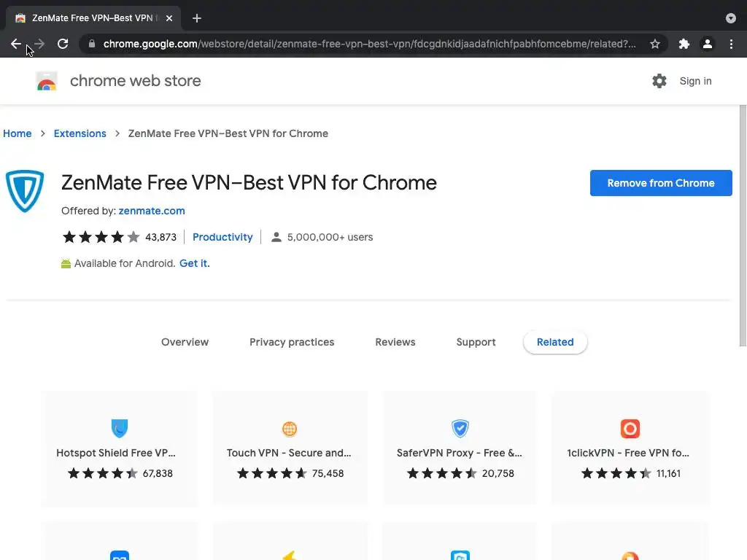Screen dimensions: 747x560
Task: Click the SaferVPN shield icon
Action: tap(460, 428)
